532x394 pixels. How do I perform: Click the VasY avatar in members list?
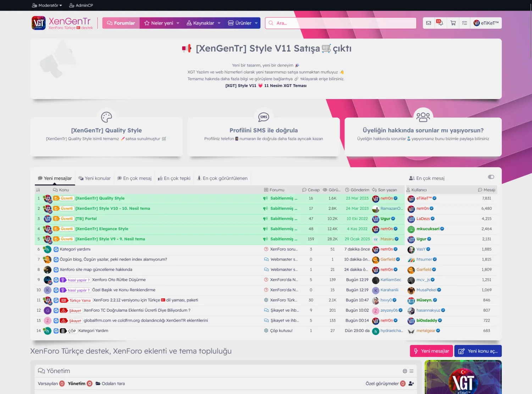tap(411, 250)
